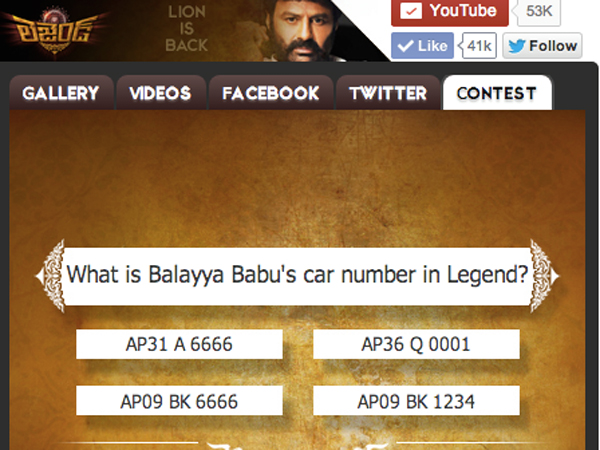Click the left ornament of question banner
The image size is (600, 450).
click(x=51, y=276)
